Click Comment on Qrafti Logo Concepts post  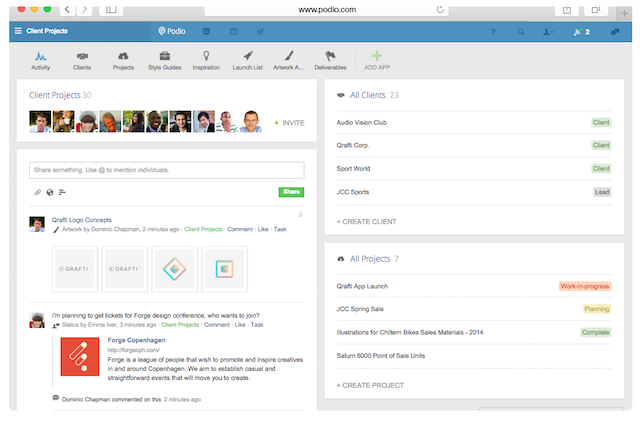240,229
